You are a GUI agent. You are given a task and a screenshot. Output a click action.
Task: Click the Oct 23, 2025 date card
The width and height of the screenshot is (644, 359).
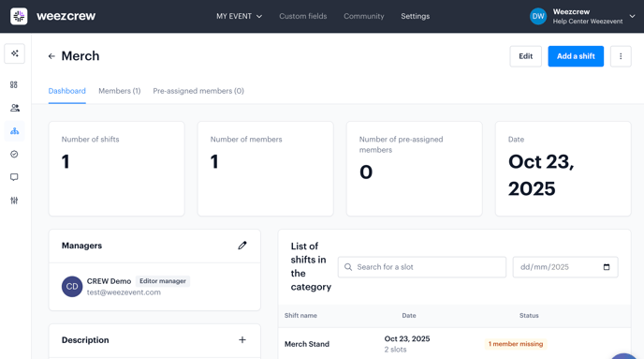click(x=563, y=169)
